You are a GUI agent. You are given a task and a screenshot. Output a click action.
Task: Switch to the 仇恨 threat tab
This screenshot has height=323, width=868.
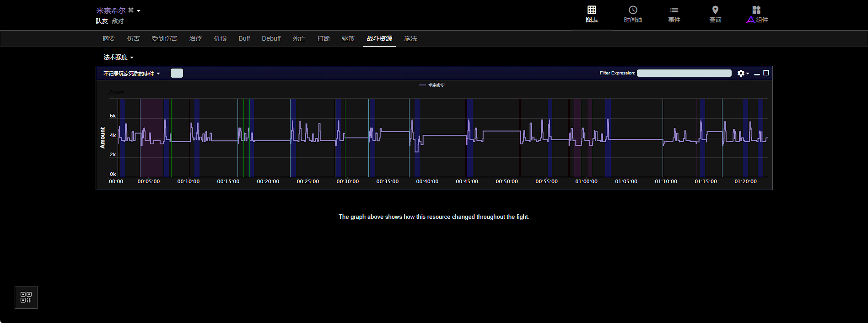[220, 38]
